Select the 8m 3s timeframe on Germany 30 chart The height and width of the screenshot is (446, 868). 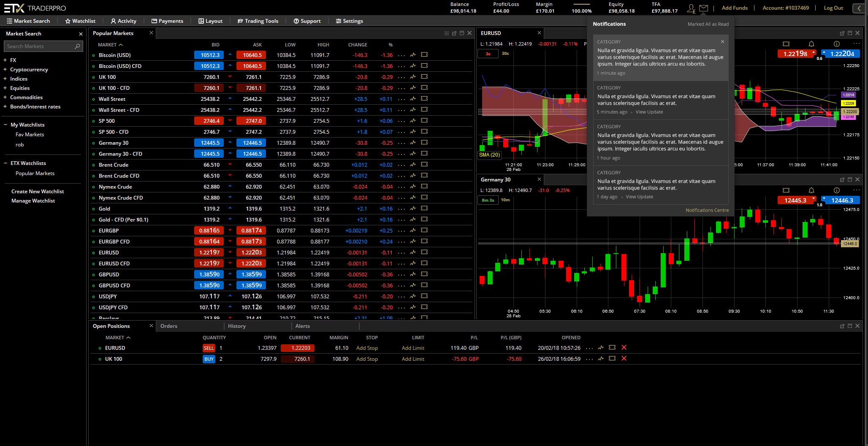488,200
